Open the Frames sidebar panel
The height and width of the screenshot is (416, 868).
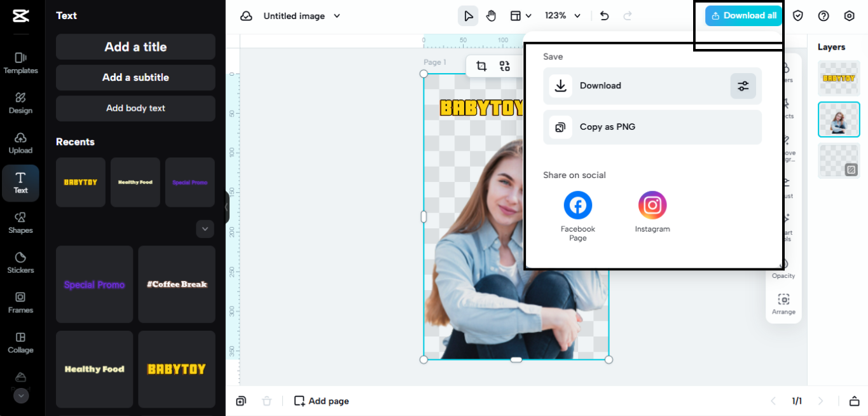(x=21, y=303)
